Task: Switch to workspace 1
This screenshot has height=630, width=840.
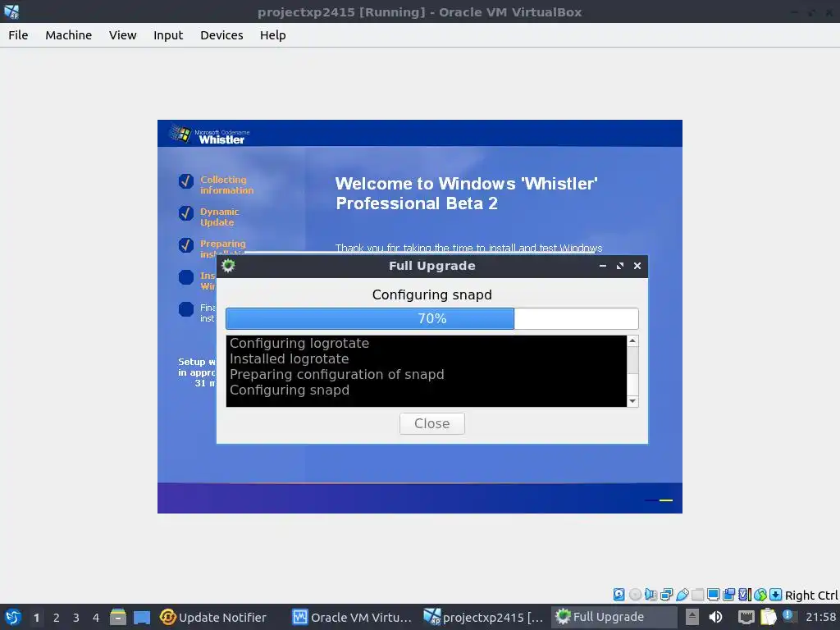Action: pos(36,618)
